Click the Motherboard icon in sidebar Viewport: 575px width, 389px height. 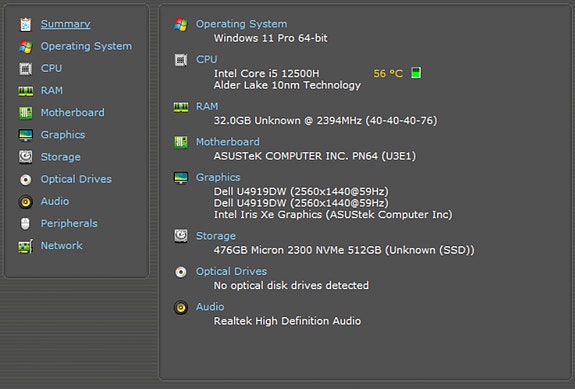click(26, 113)
